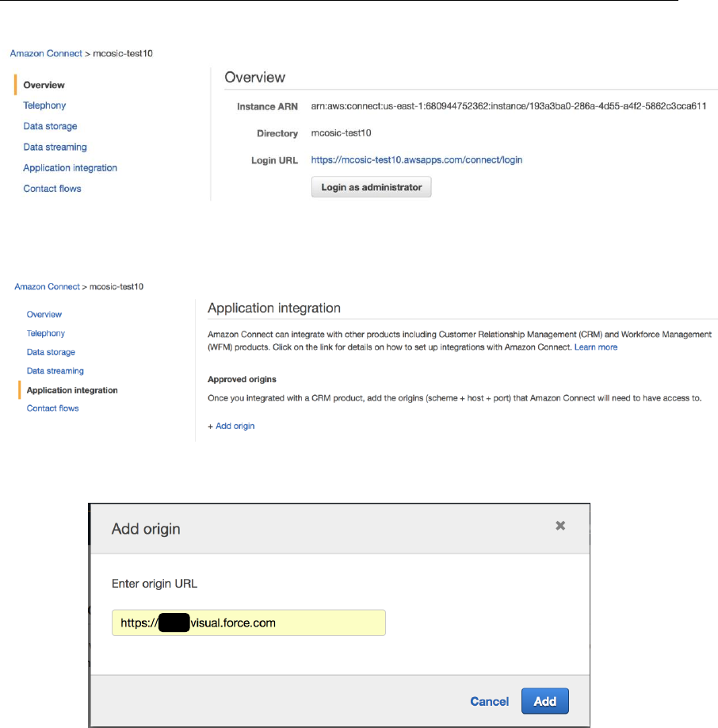This screenshot has height=728, width=718.
Task: Select Telephony in the Overview page sidebar
Action: pyautogui.click(x=44, y=105)
